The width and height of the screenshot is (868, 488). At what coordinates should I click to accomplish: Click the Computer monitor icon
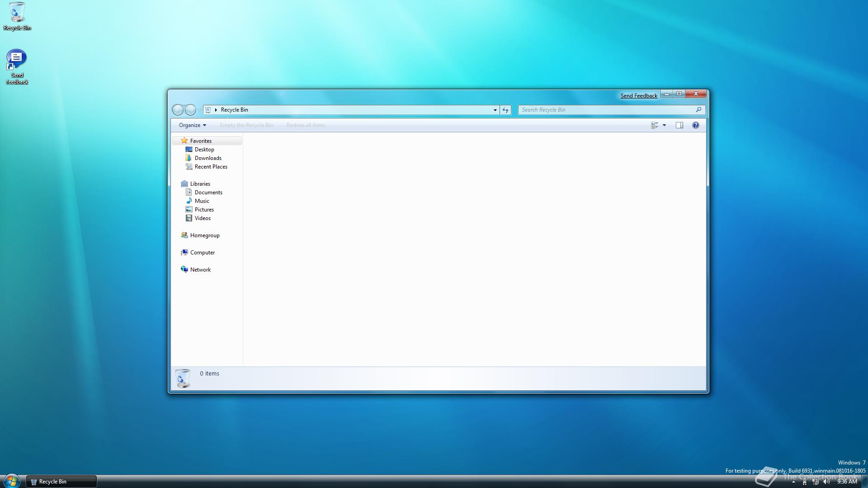[184, 252]
